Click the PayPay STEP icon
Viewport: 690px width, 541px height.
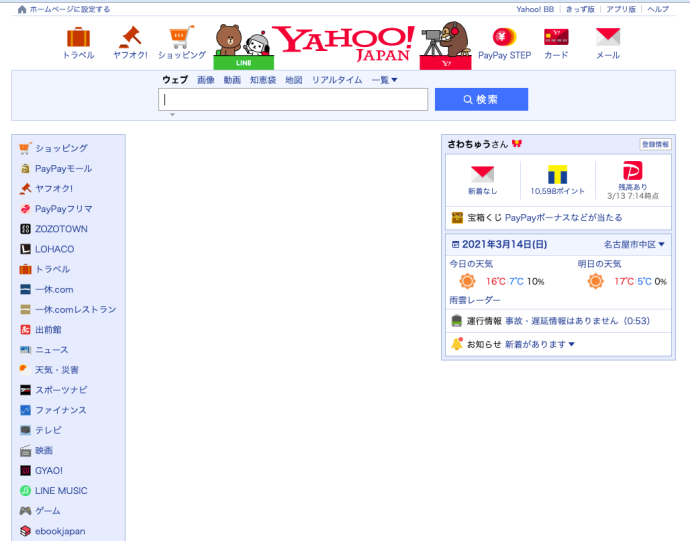pyautogui.click(x=504, y=38)
